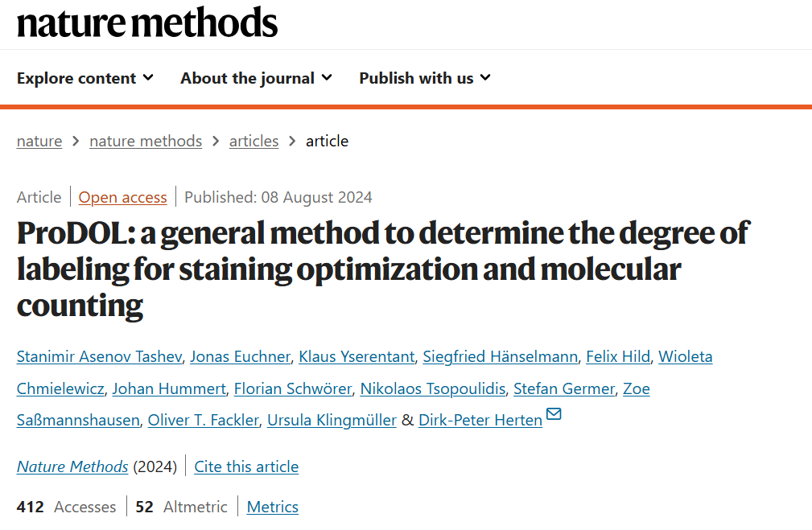The height and width of the screenshot is (530, 812).
Task: Click Cite this article
Action: point(246,466)
